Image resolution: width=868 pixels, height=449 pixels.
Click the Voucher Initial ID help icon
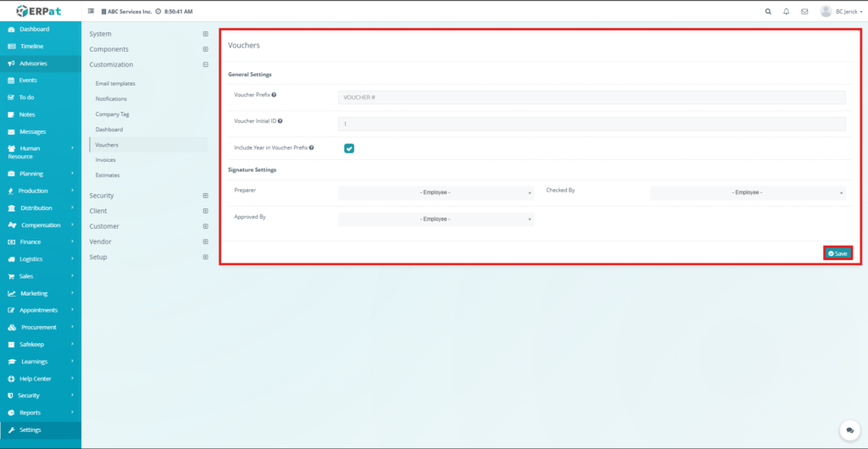(280, 121)
